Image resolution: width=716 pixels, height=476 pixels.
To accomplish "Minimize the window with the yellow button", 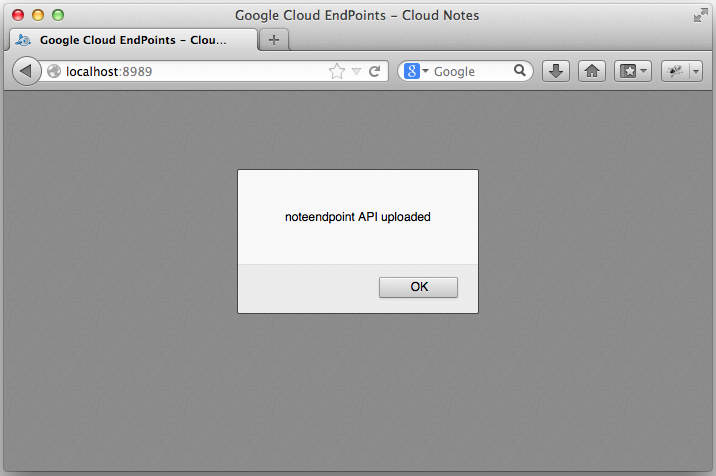I will click(x=38, y=15).
